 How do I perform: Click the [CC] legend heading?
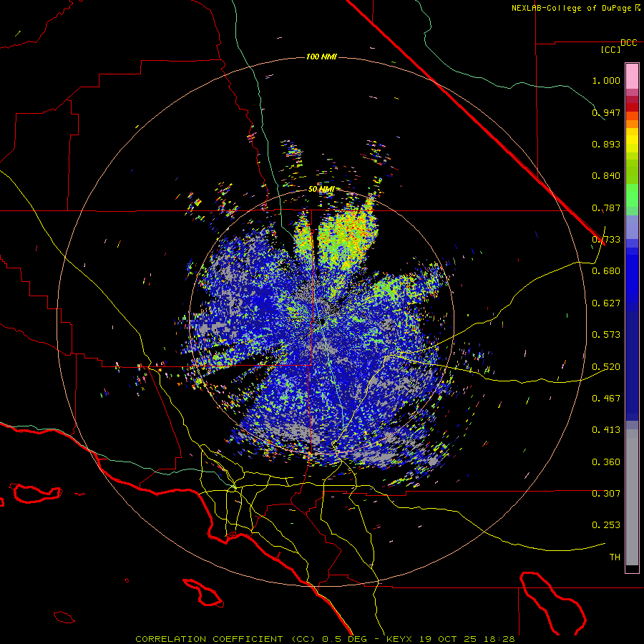point(611,49)
